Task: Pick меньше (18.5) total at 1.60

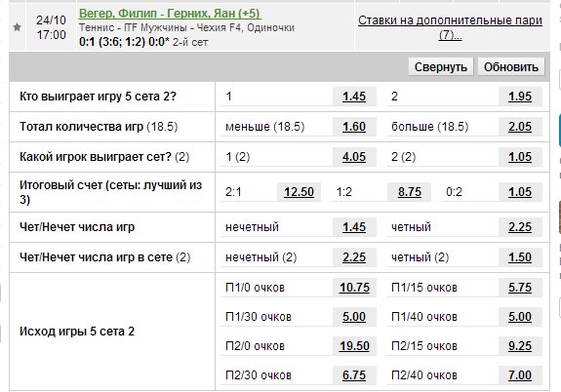Action: 354,127
